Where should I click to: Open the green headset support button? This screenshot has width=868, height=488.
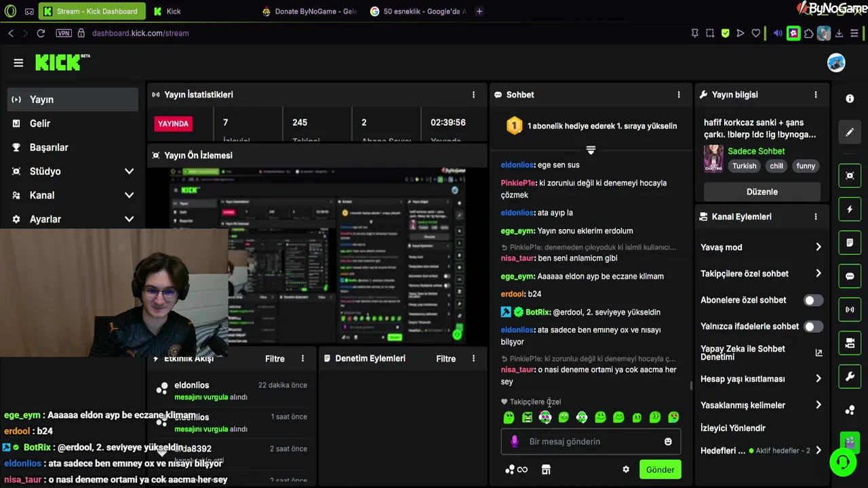(x=843, y=462)
